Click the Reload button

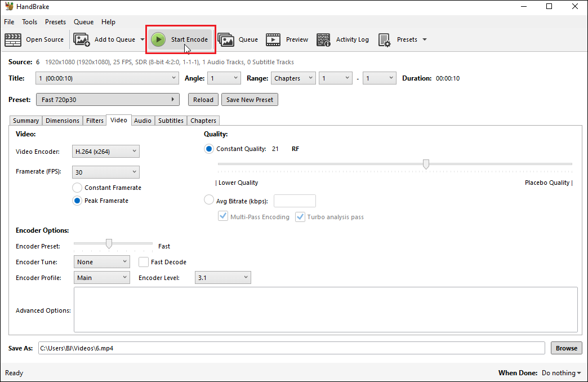[x=203, y=99]
